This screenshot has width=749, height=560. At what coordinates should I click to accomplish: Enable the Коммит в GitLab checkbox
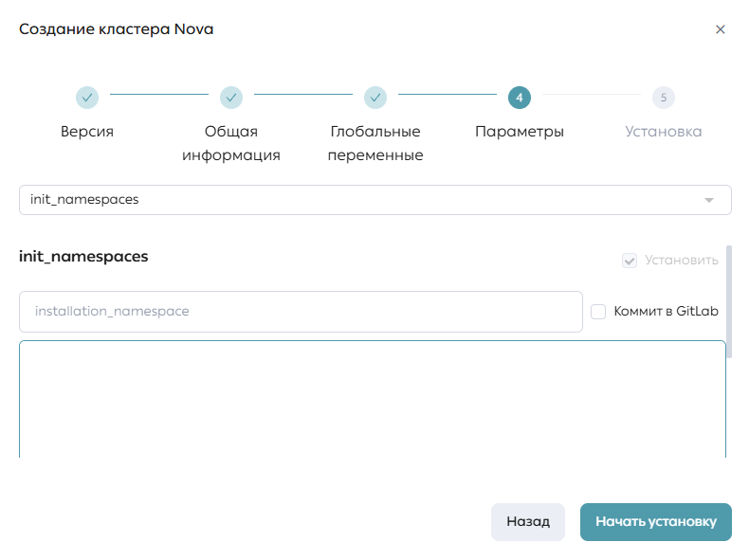[x=598, y=312]
